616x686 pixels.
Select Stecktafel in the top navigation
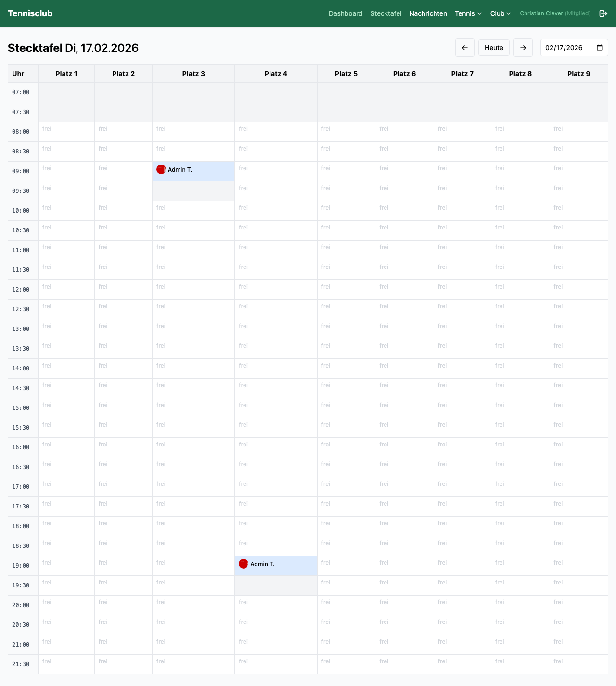(x=385, y=13)
